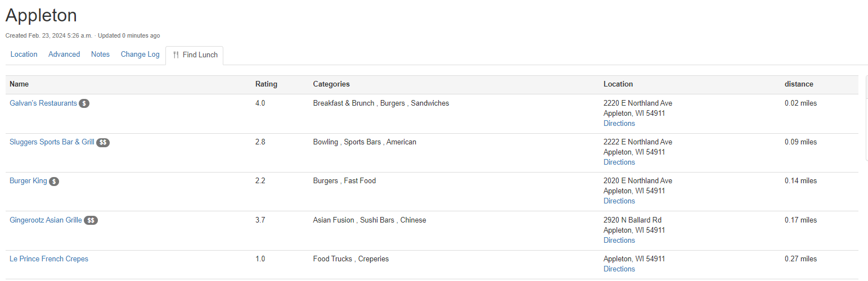
Task: Open the Location tab
Action: [24, 55]
